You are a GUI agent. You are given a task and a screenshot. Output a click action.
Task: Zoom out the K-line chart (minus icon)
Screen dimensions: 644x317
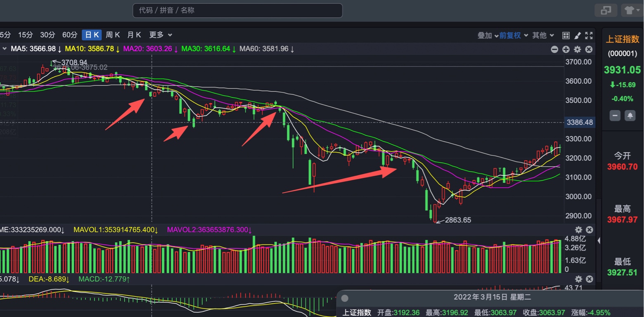[x=554, y=49]
